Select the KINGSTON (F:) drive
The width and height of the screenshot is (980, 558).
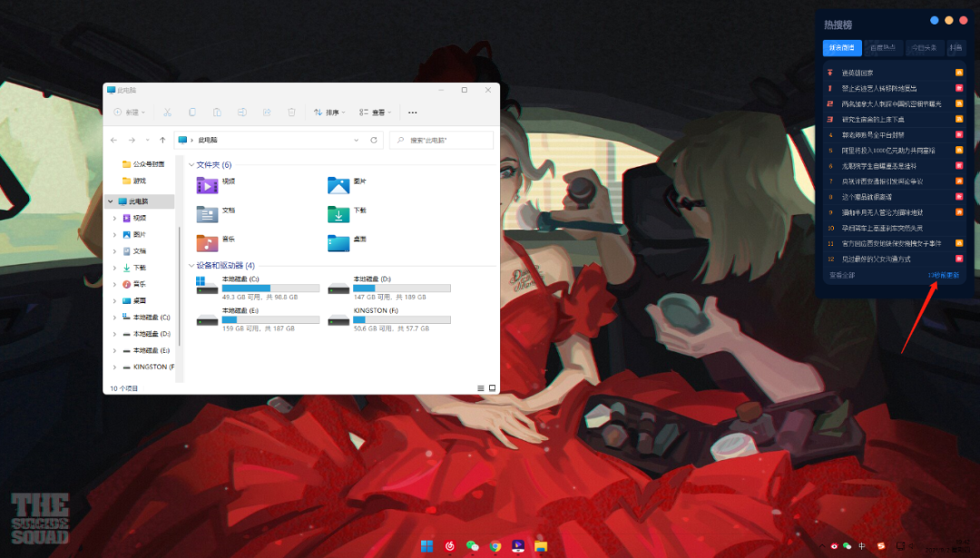pos(388,318)
